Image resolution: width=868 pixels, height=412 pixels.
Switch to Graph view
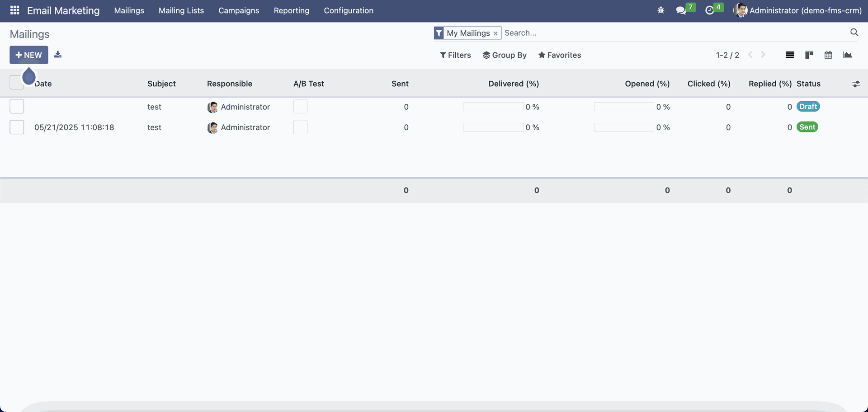(848, 55)
